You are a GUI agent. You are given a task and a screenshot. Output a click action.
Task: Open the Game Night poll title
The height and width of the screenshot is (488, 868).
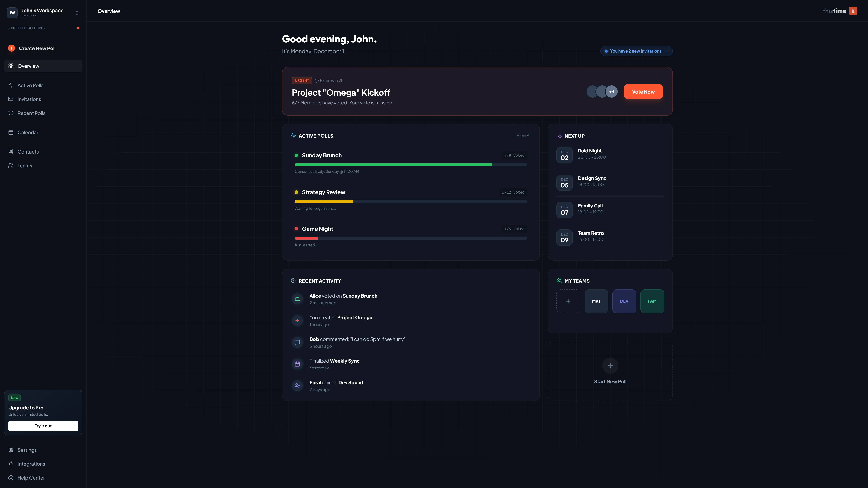click(317, 229)
